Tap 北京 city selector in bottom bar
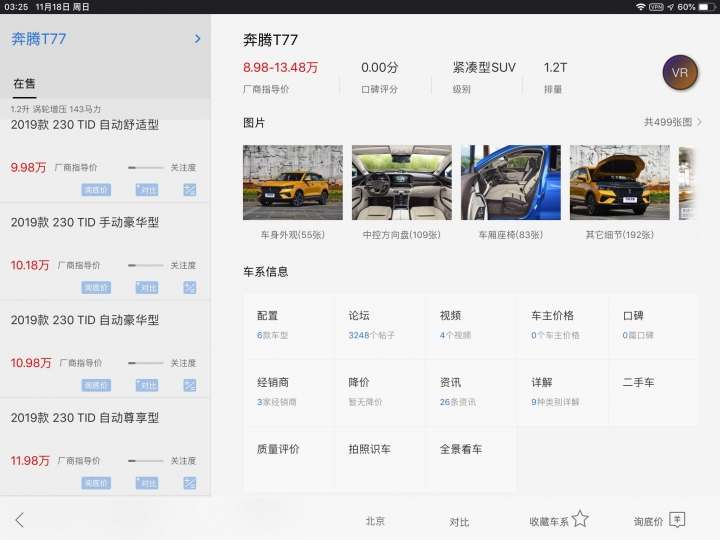720x540 pixels. click(x=375, y=521)
